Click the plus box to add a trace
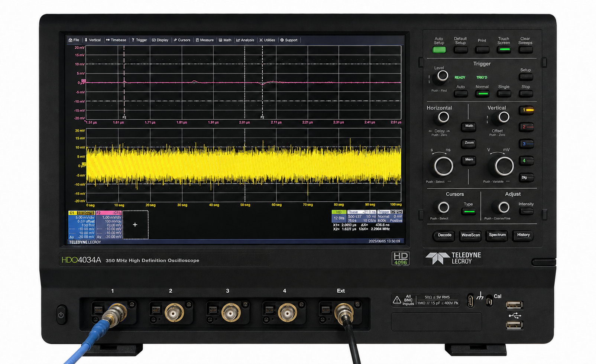This screenshot has width=596, height=364. (135, 225)
